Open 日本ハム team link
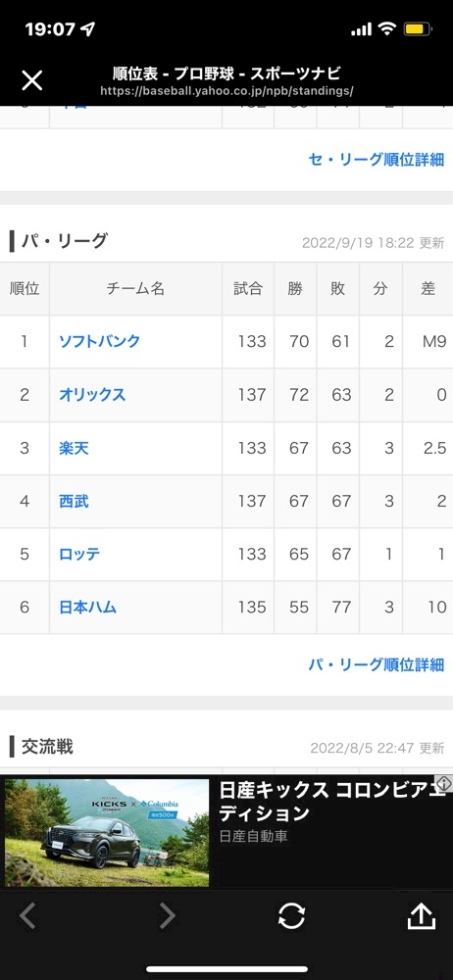This screenshot has width=453, height=980. coord(87,607)
